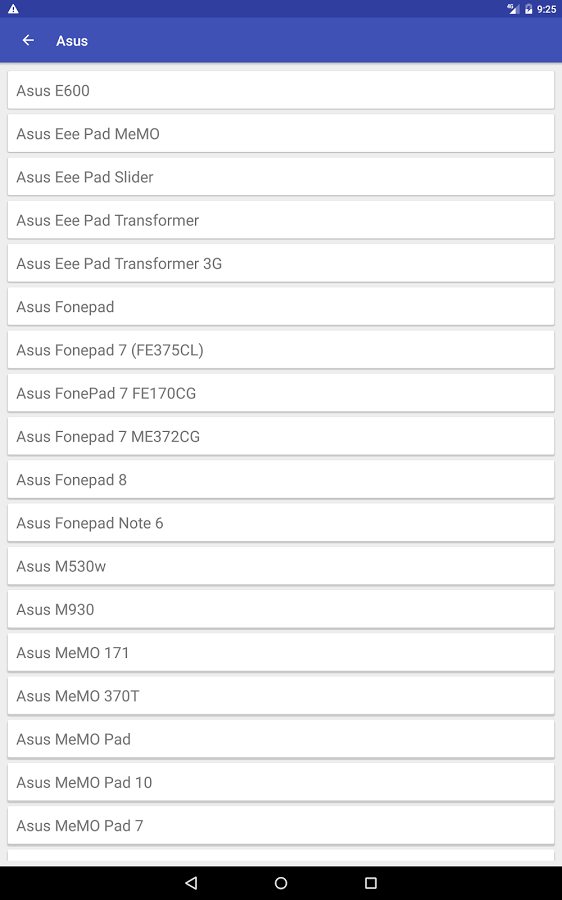
Task: Open Asus Fonepad 7 (FE375CL)
Action: point(281,350)
